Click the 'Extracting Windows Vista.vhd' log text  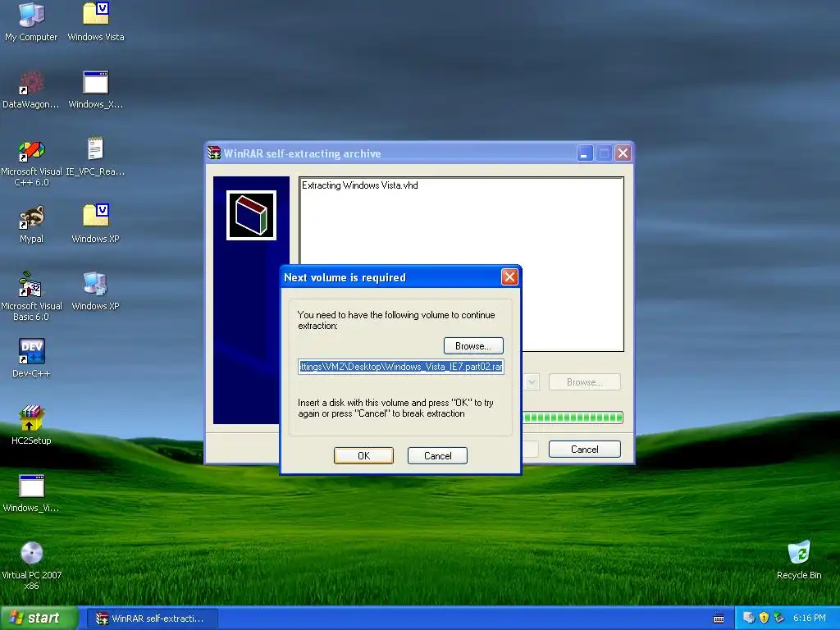coord(360,185)
